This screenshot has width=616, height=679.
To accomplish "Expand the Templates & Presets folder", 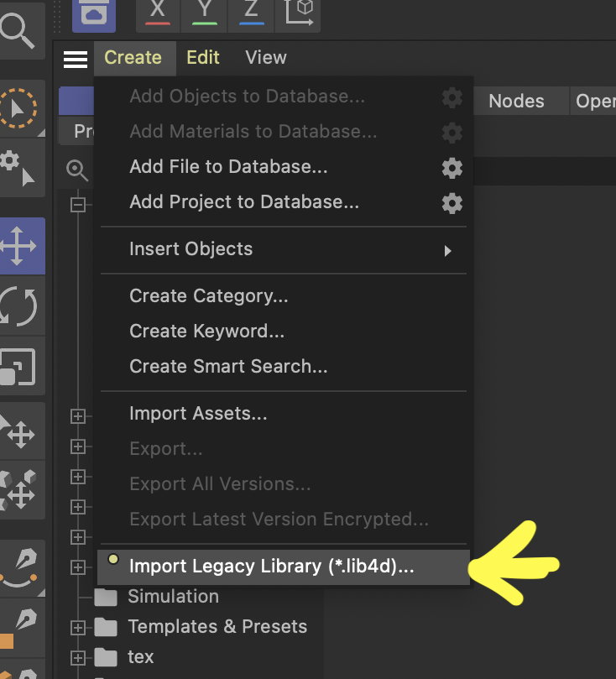I will click(78, 627).
